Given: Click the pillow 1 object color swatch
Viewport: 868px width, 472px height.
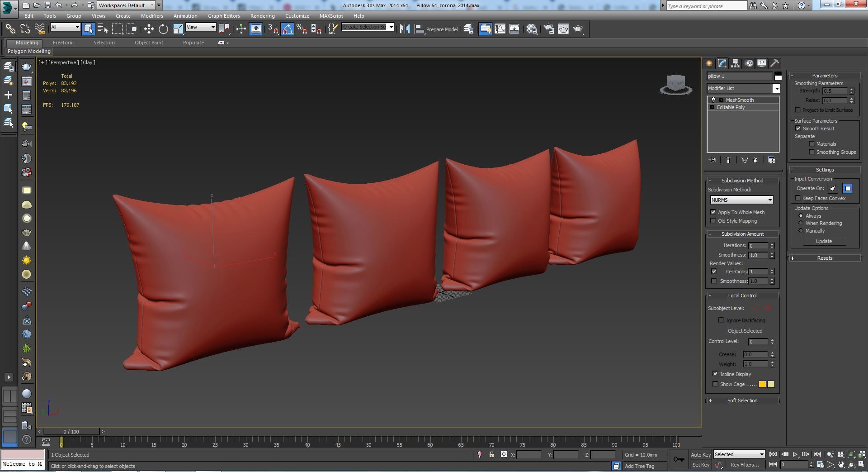Looking at the screenshot, I should point(778,76).
